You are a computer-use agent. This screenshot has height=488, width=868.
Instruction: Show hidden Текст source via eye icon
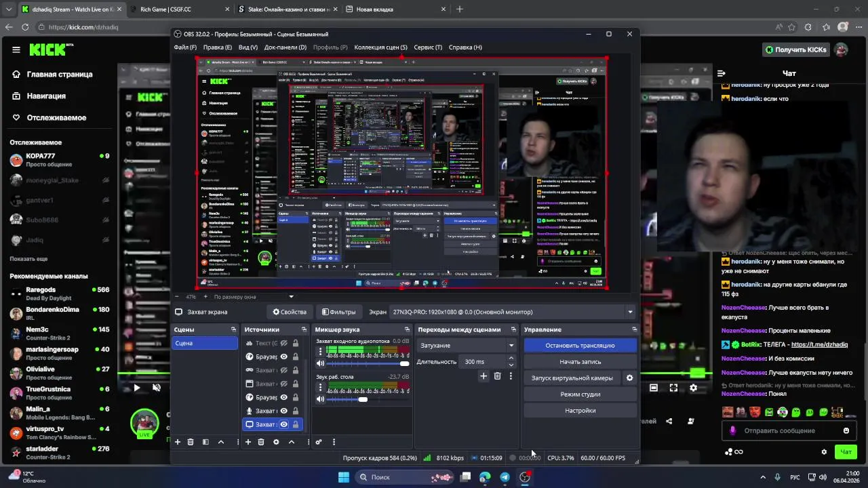tap(284, 343)
